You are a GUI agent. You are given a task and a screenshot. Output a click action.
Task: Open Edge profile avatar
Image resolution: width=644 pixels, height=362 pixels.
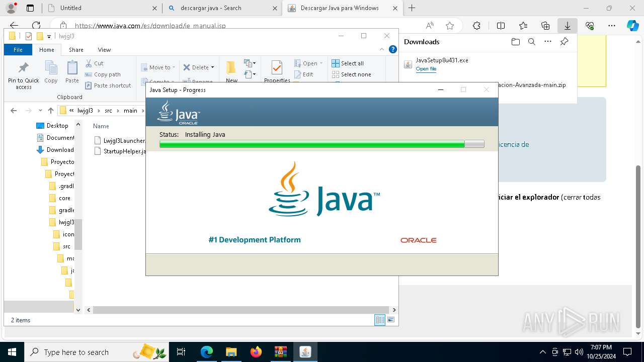pyautogui.click(x=11, y=8)
